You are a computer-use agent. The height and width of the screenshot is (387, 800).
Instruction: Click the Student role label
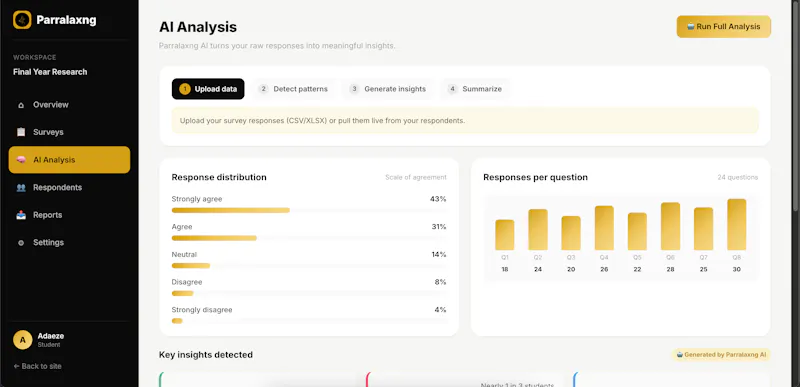coord(49,345)
